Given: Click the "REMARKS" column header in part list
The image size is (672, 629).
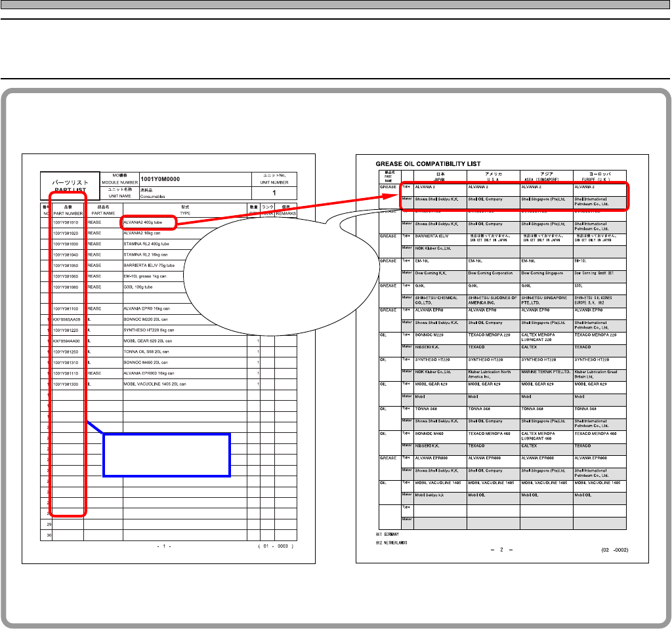Looking at the screenshot, I should pyautogui.click(x=286, y=213).
